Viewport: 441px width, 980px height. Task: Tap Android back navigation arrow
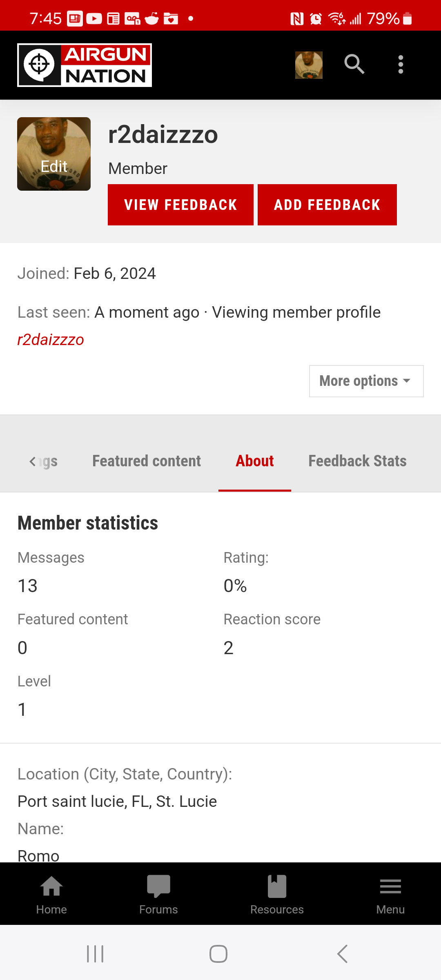(x=342, y=954)
